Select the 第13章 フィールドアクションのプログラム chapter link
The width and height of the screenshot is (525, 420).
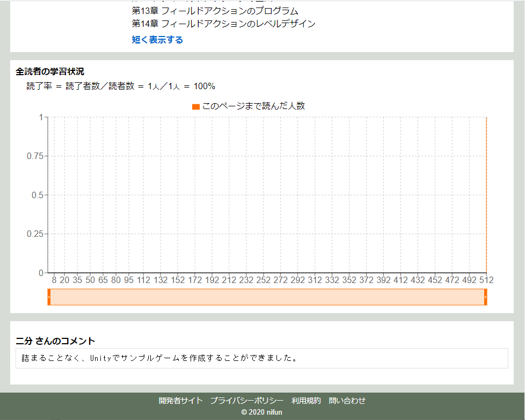(215, 10)
